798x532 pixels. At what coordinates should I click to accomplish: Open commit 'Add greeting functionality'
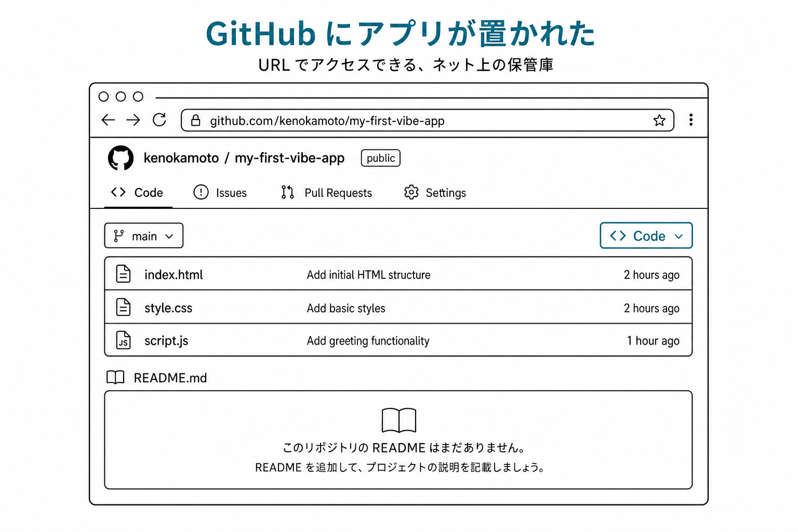coord(368,341)
